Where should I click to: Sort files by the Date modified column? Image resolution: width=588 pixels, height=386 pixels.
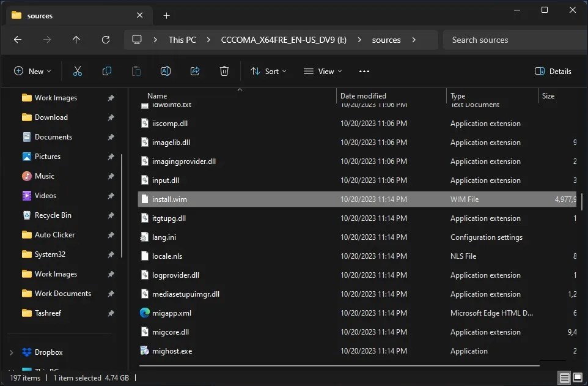(x=364, y=95)
